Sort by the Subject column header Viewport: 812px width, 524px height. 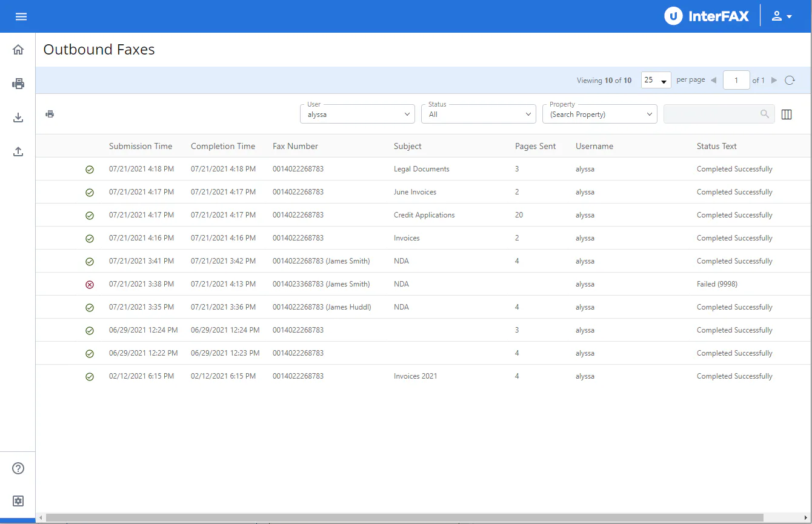click(x=408, y=146)
